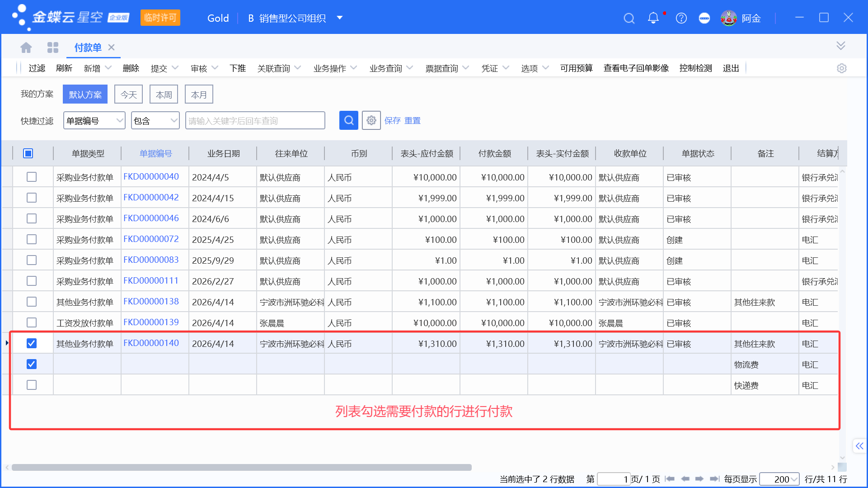Open the global search icon in header

tap(629, 18)
